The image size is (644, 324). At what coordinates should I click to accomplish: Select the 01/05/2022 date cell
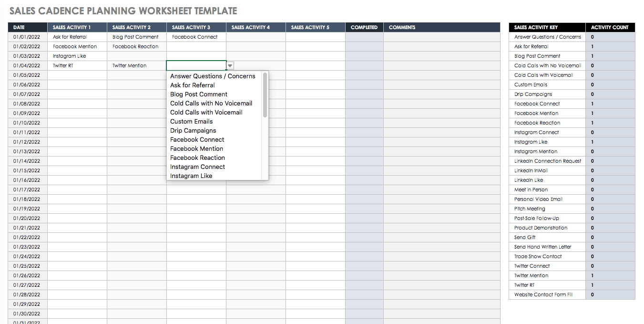[x=27, y=75]
